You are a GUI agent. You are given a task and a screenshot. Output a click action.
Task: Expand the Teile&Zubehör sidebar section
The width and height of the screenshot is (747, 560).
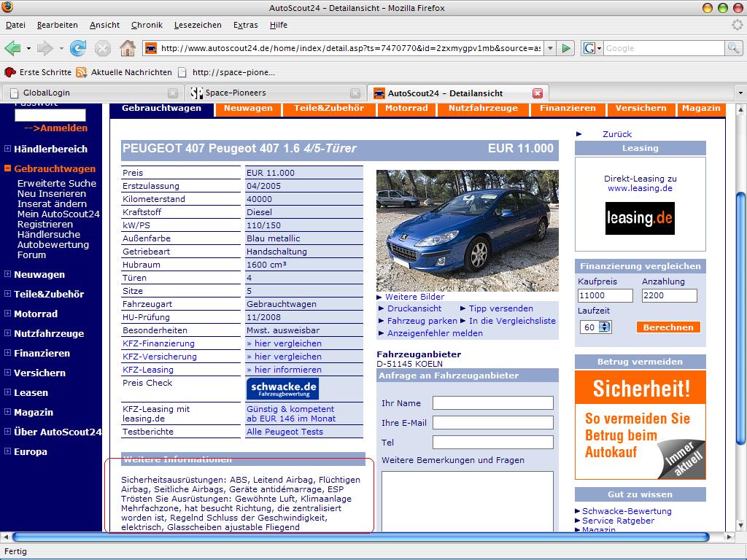click(7, 294)
